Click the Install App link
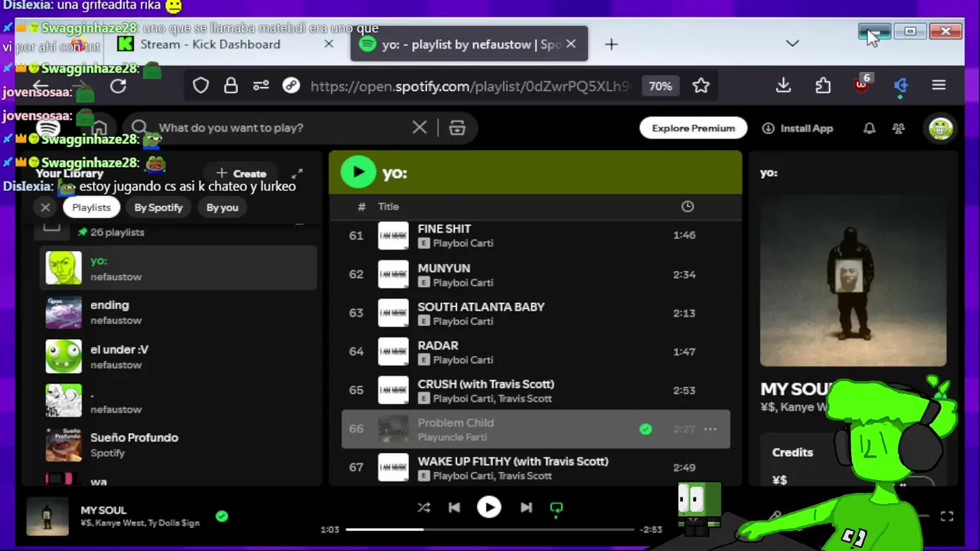 point(798,128)
